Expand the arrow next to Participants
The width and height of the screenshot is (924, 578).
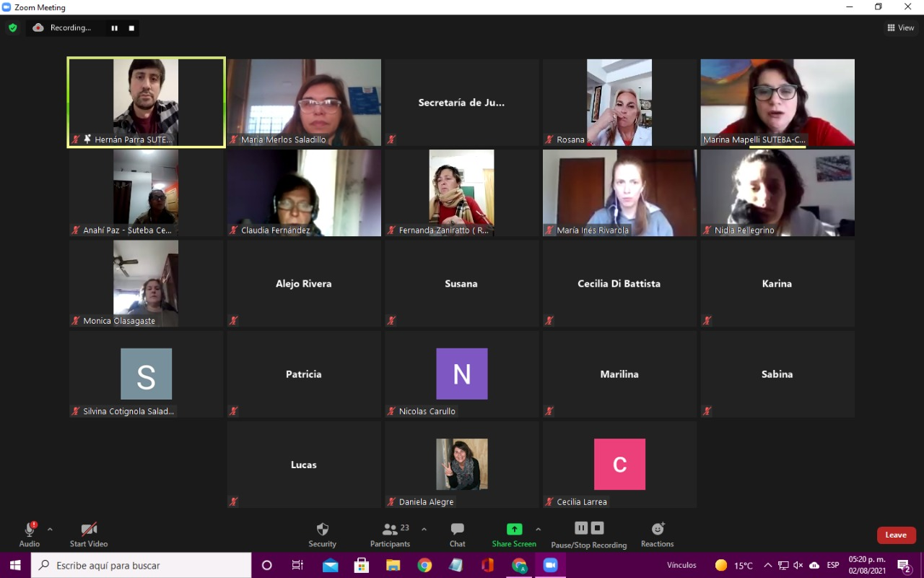coord(424,530)
